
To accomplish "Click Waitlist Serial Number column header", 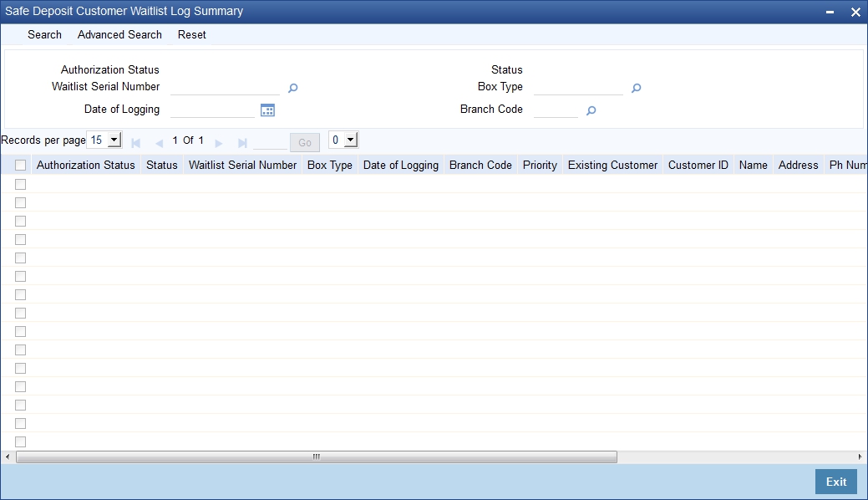I will point(242,166).
